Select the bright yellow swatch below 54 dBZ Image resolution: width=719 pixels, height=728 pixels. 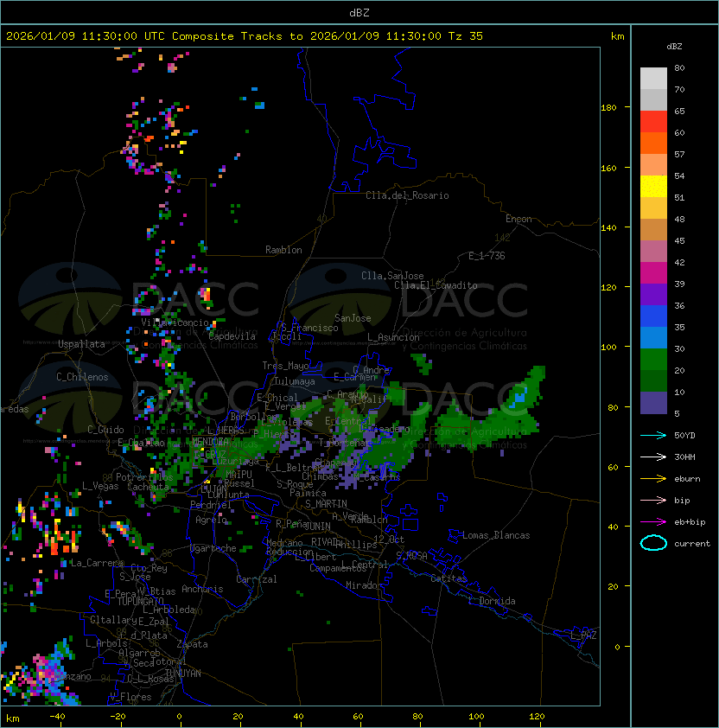pyautogui.click(x=653, y=187)
